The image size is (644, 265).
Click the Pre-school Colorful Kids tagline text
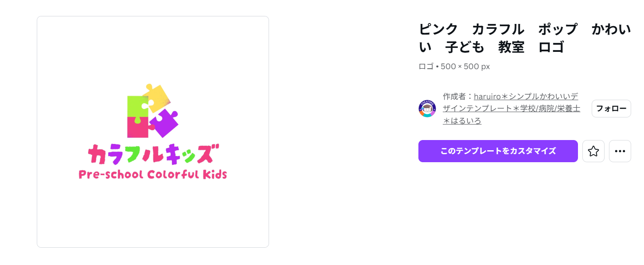[153, 174]
